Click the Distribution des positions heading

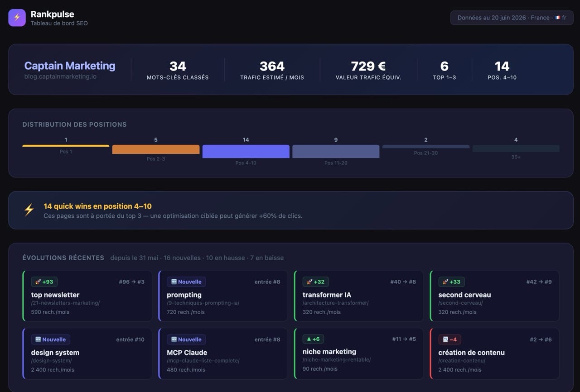(74, 124)
